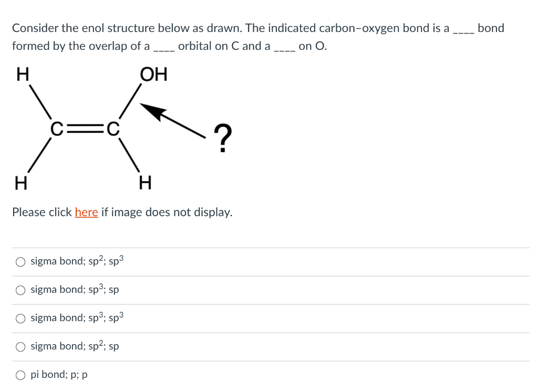The height and width of the screenshot is (392, 538).
Task: Select the "pi bond; p; p" answer option
Action: coord(20,374)
